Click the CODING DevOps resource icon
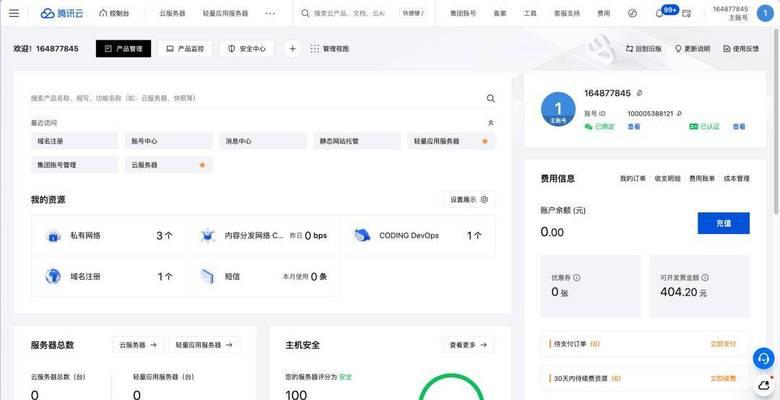 click(362, 235)
